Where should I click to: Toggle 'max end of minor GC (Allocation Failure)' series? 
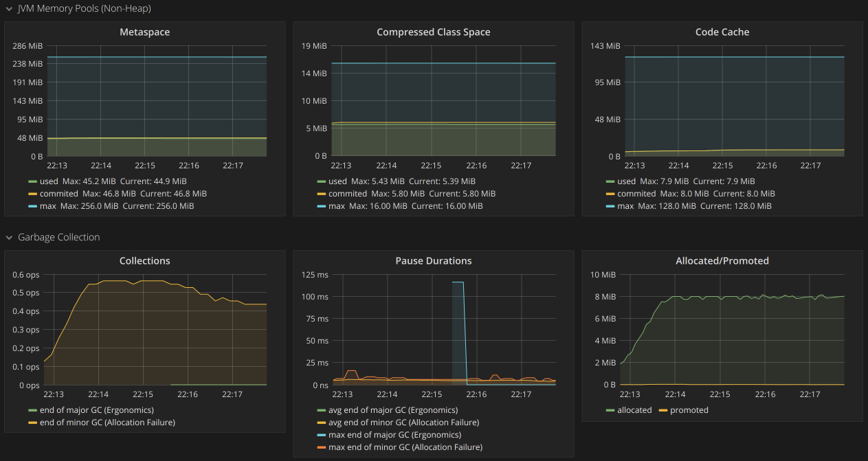point(405,447)
